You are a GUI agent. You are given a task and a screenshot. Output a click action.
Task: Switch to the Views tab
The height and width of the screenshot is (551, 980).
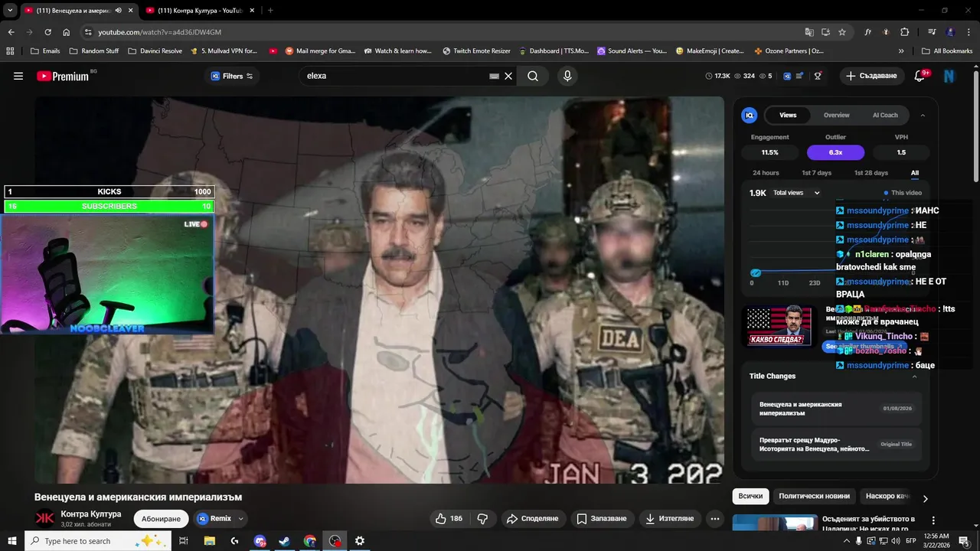(x=788, y=115)
